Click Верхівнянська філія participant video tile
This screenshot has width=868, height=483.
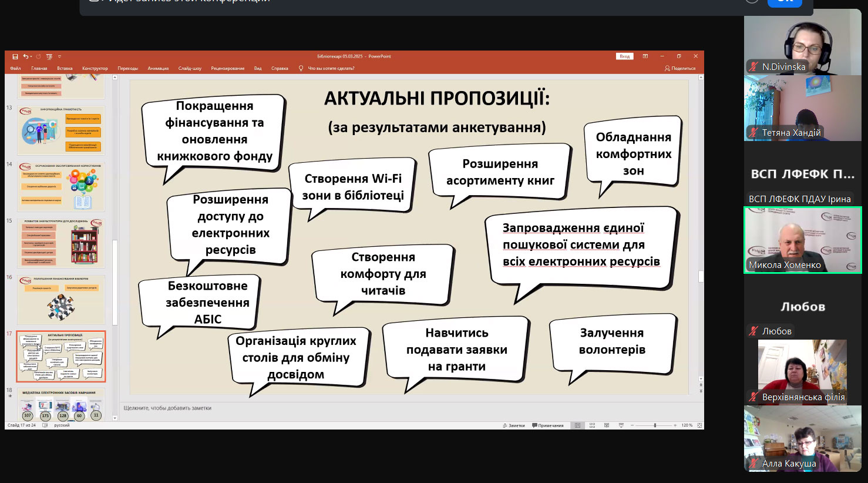click(x=803, y=372)
